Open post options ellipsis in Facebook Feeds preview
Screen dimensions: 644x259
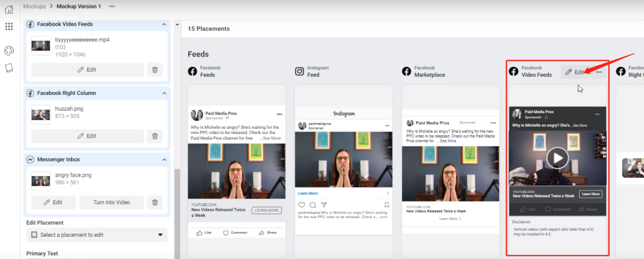tap(280, 114)
